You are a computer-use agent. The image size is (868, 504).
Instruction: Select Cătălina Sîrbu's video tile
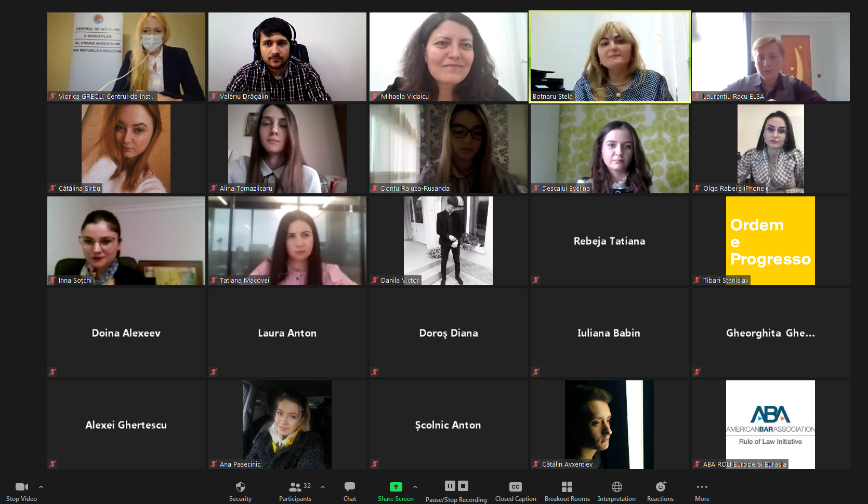[126, 149]
